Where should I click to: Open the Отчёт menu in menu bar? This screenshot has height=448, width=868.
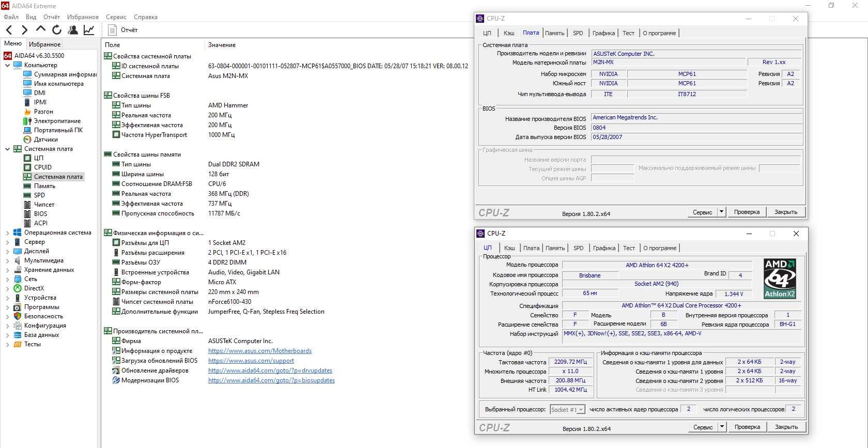[x=52, y=17]
